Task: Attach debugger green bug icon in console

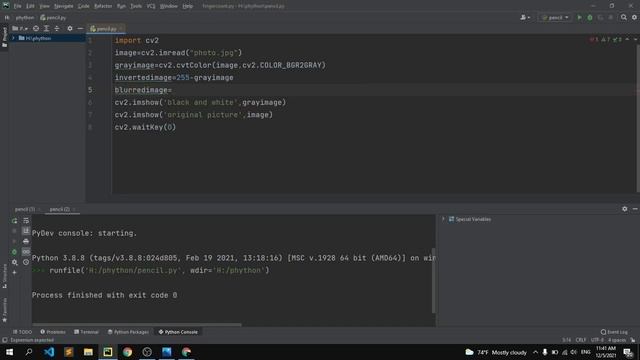Action: (14, 252)
